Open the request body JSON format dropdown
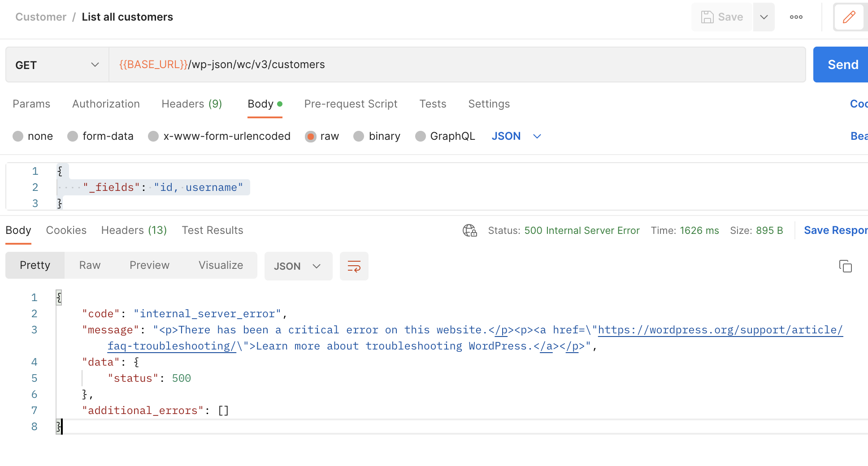 click(516, 136)
